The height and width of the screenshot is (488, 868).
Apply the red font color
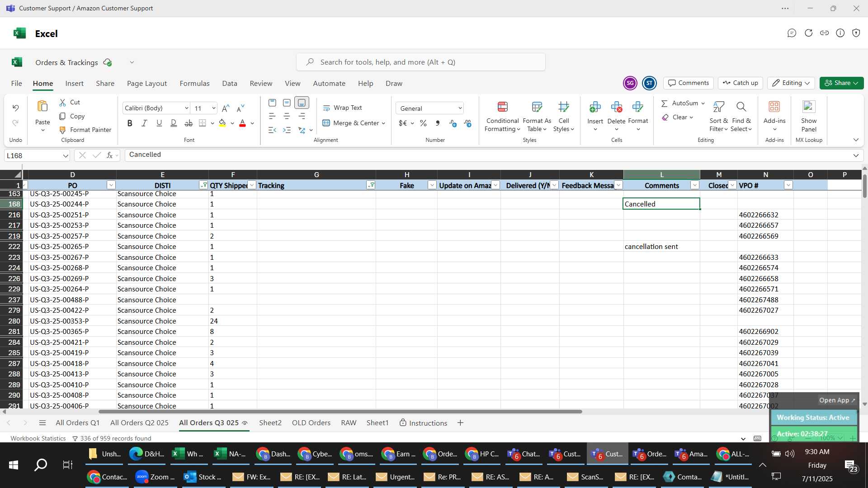tap(242, 123)
